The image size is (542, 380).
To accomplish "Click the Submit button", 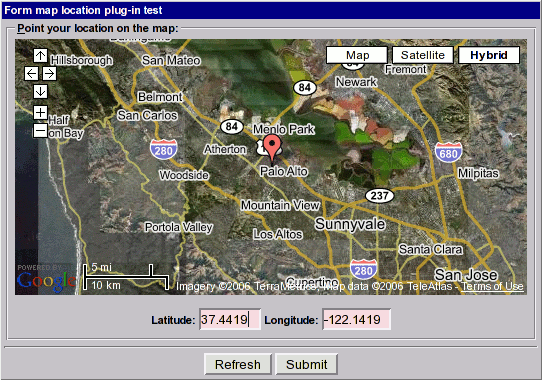I will (307, 364).
